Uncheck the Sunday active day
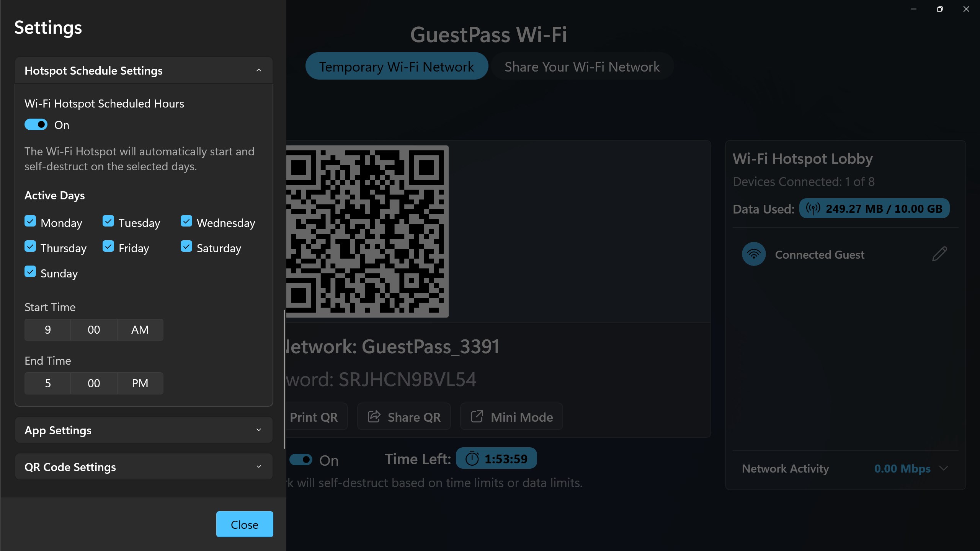980x551 pixels. [x=30, y=272]
